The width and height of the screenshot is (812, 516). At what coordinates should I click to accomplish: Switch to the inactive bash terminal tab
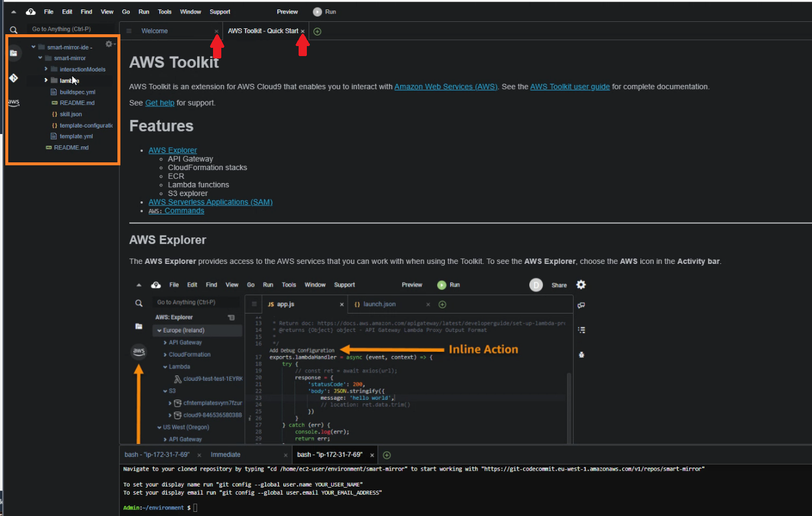[157, 455]
